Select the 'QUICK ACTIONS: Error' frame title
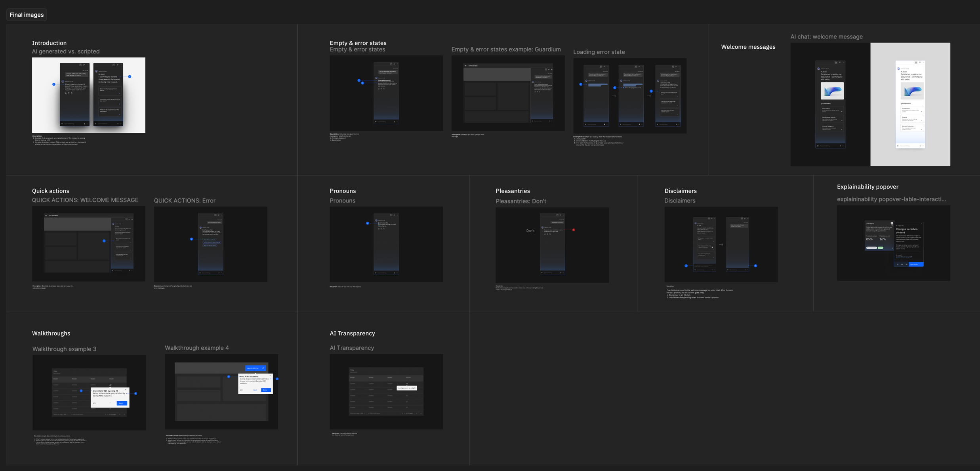Screen dimensions: 980x471 coord(185,201)
